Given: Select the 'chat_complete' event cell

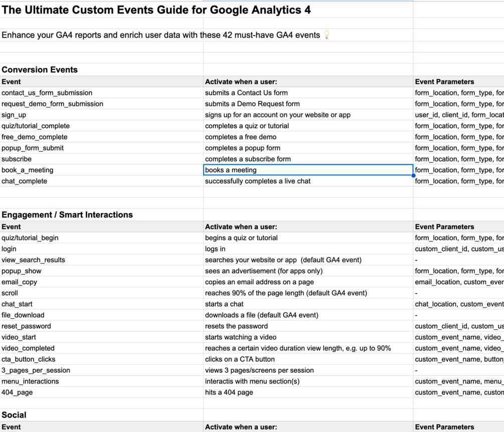Looking at the screenshot, I should (x=24, y=181).
